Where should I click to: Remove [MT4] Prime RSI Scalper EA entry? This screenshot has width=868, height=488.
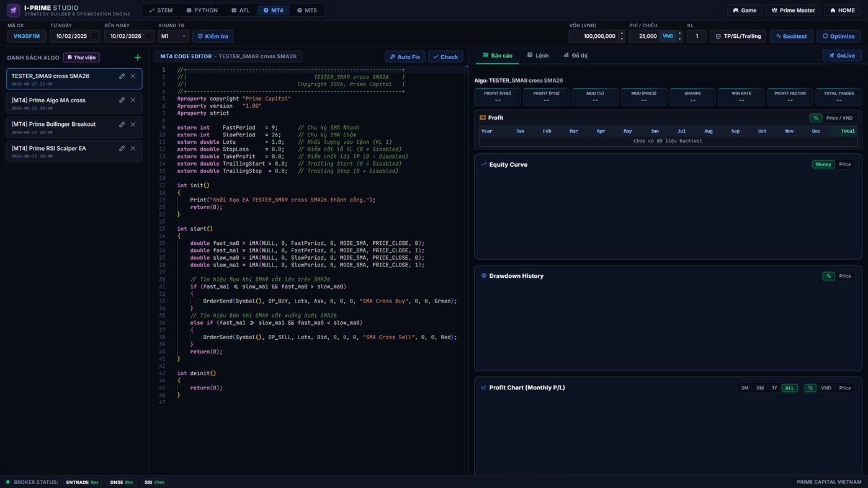click(x=133, y=148)
